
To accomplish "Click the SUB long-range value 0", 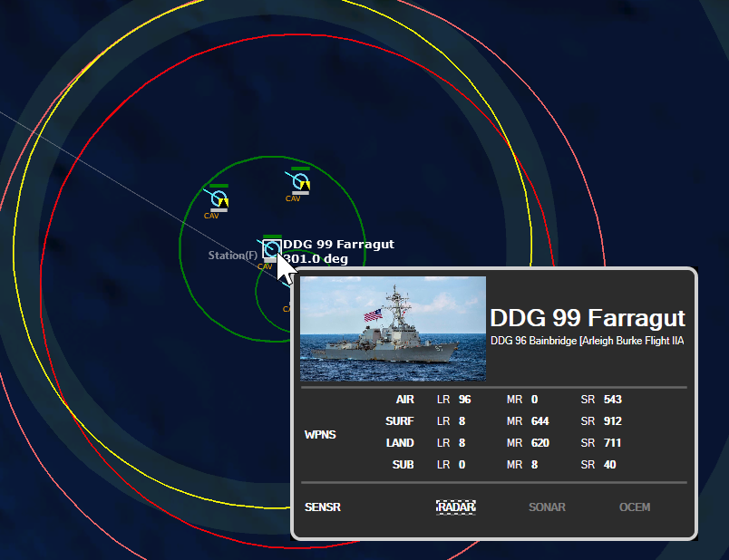I will (462, 465).
